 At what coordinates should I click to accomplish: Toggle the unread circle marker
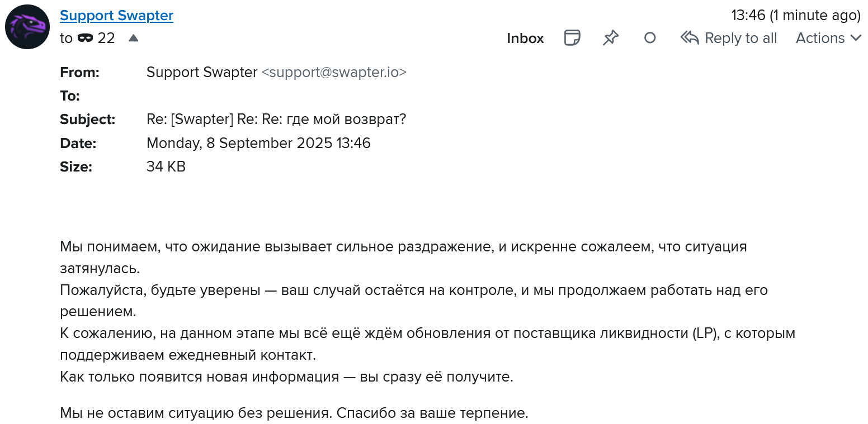pos(649,38)
